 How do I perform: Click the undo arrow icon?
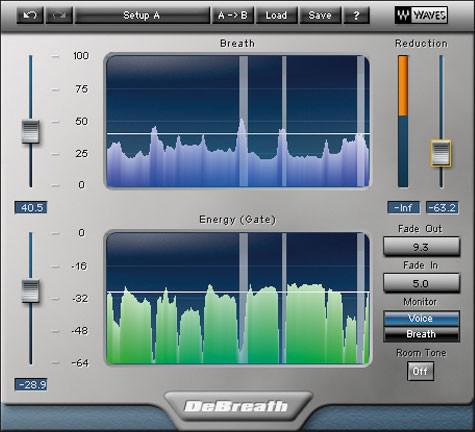(x=30, y=15)
